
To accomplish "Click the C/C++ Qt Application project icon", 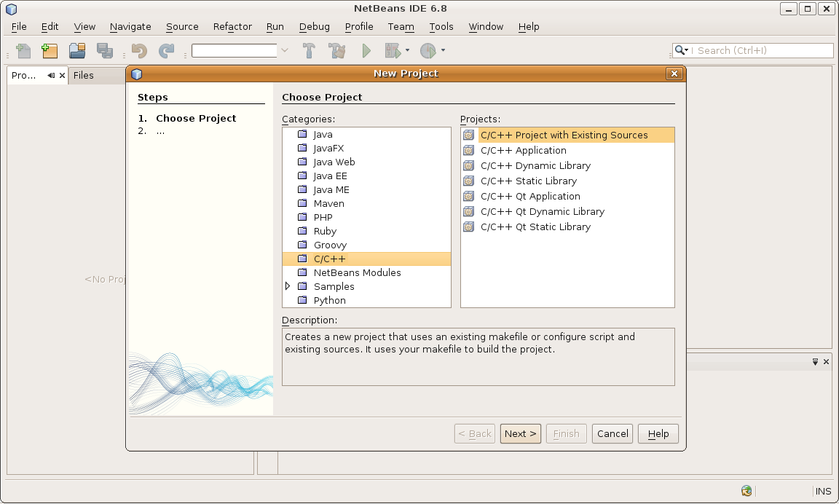I will click(x=469, y=197).
